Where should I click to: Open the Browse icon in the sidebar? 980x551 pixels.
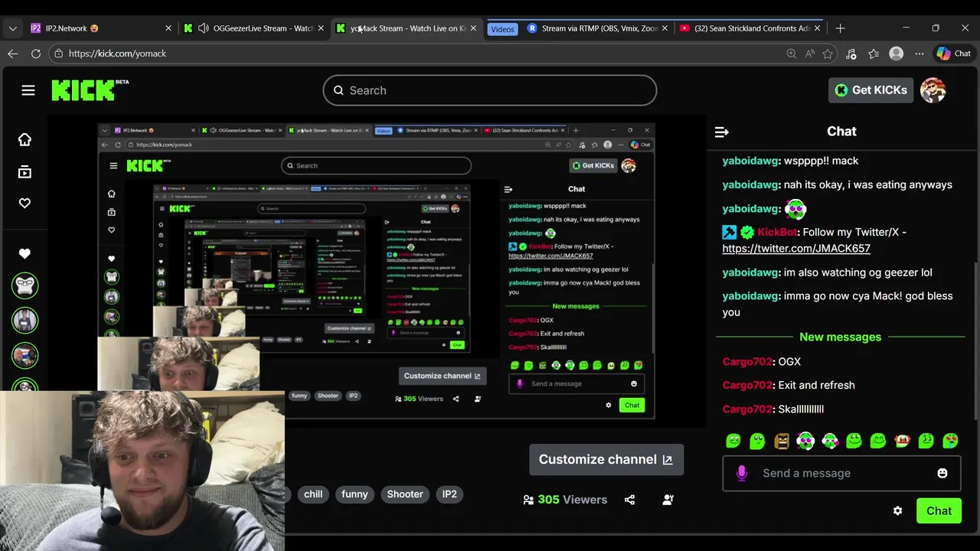[x=24, y=172]
